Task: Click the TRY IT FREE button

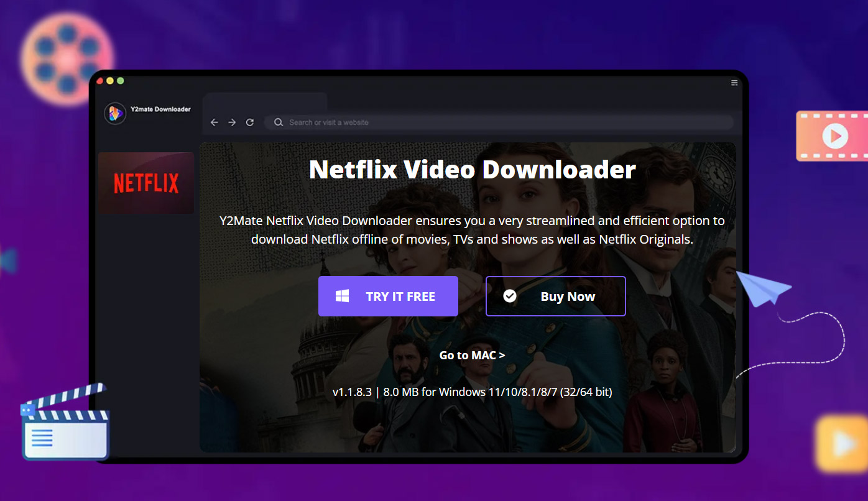Action: coord(388,296)
